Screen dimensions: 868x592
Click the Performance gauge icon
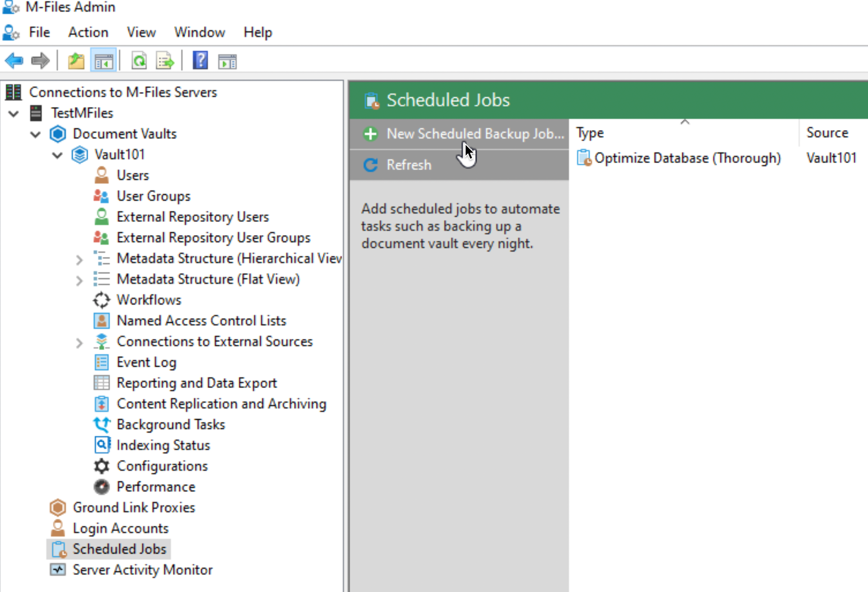pyautogui.click(x=101, y=487)
